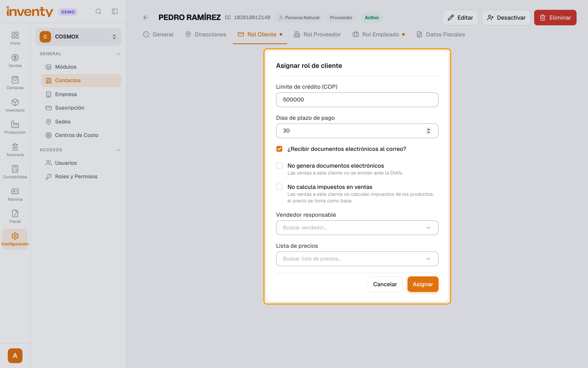Switch to the Rol Proveedor tab

click(x=317, y=35)
